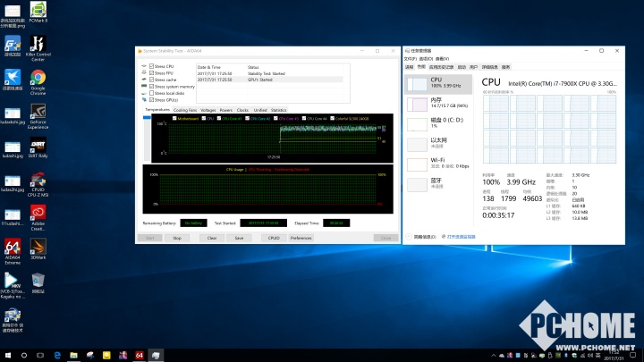This screenshot has height=362, width=644.
Task: Open the Action Center notification icon
Action: (x=633, y=356)
